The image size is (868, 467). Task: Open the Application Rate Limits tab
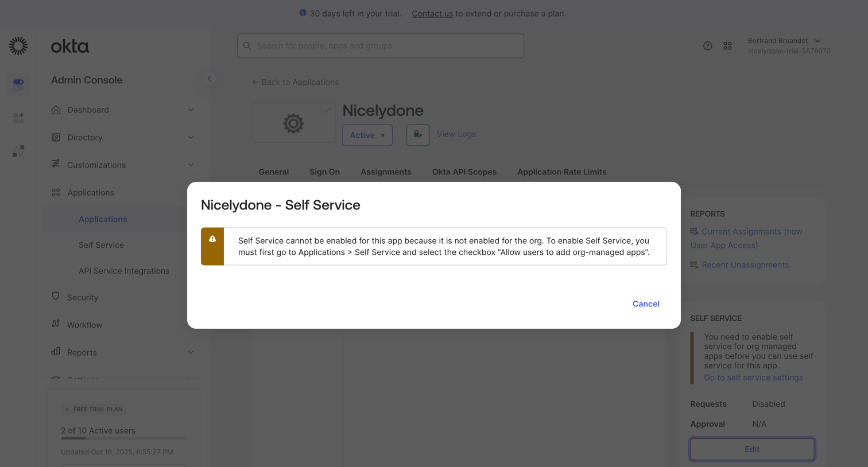561,172
